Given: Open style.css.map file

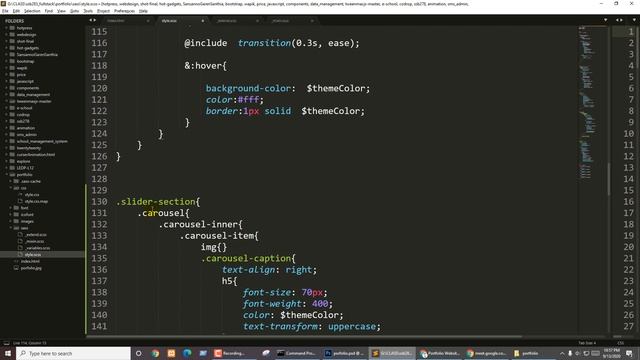Looking at the screenshot, I should coord(36,201).
